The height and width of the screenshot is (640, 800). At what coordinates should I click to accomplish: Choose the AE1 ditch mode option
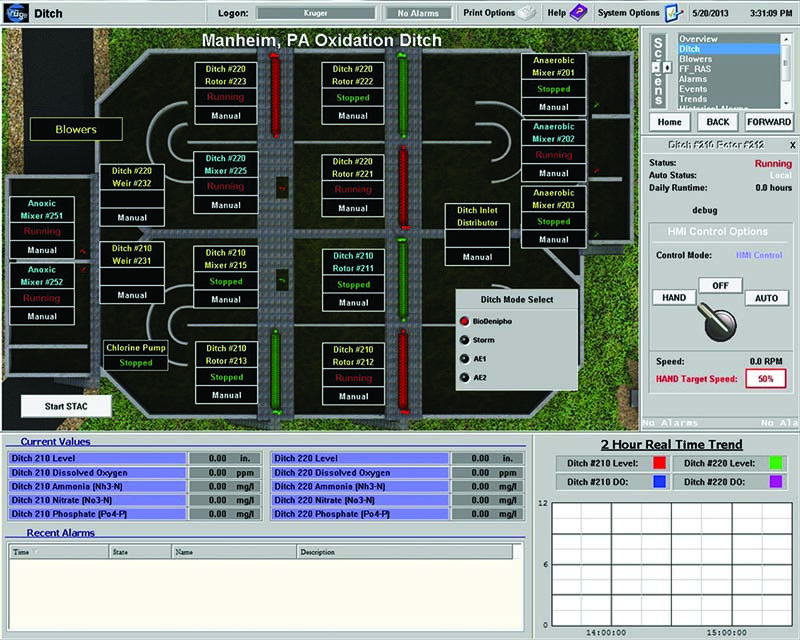464,359
